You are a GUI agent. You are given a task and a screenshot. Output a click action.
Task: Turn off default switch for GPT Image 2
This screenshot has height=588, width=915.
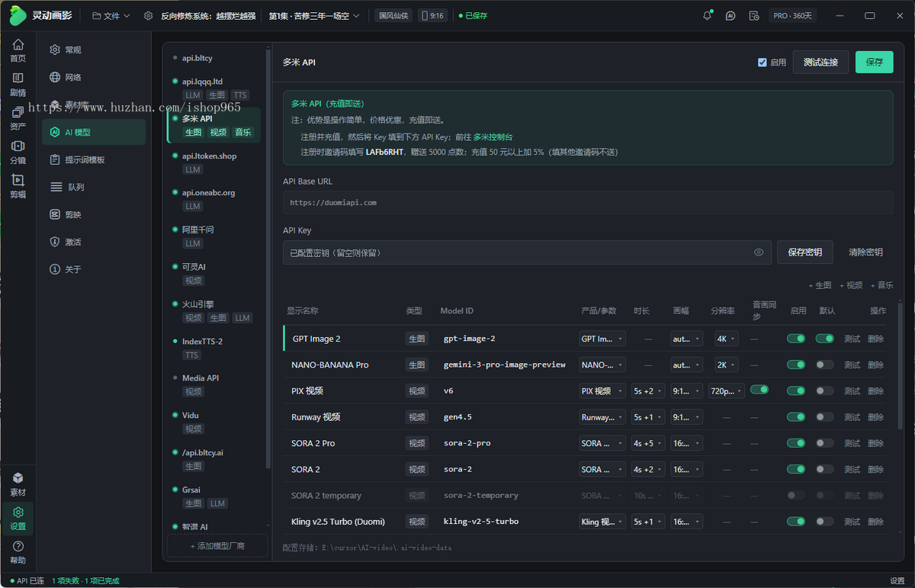(x=824, y=339)
